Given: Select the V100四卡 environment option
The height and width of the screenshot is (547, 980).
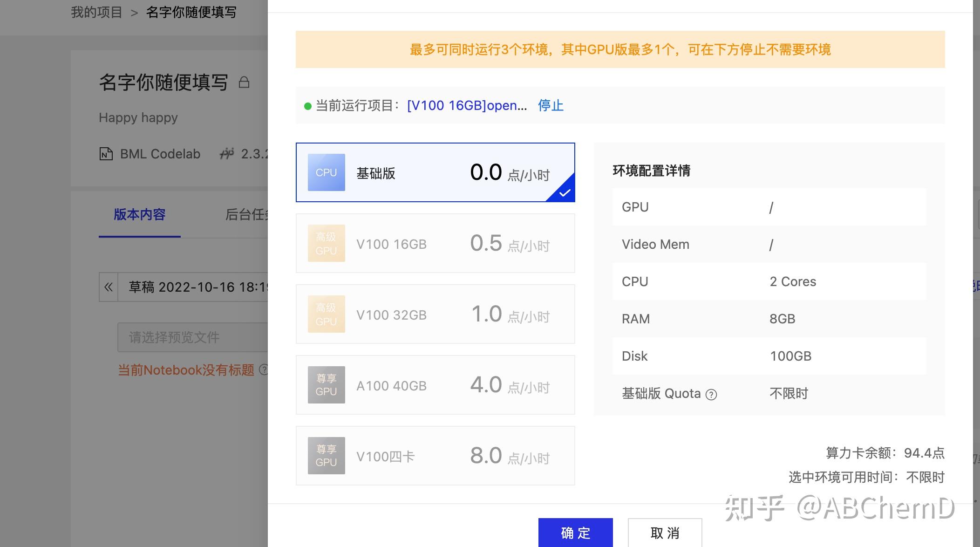Looking at the screenshot, I should (435, 455).
